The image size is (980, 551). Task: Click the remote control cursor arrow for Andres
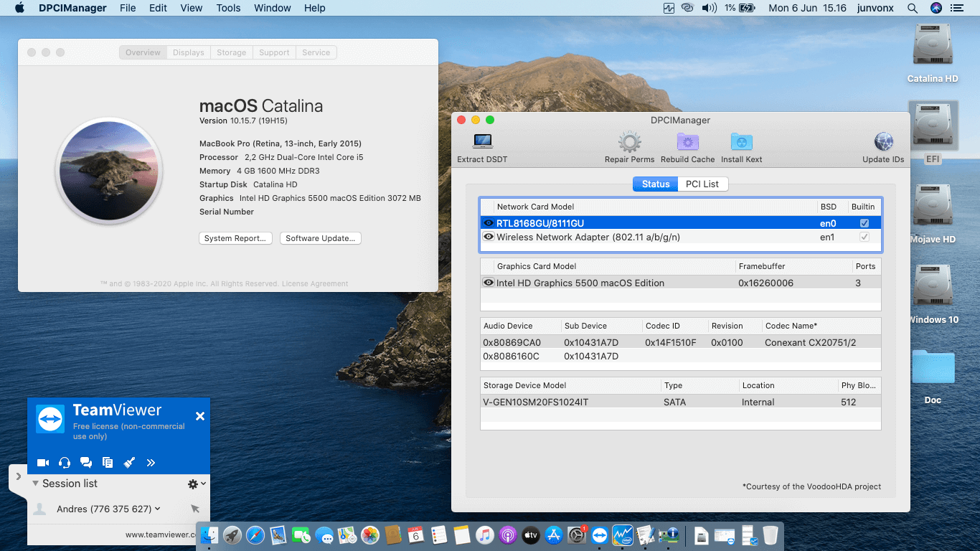click(x=194, y=509)
